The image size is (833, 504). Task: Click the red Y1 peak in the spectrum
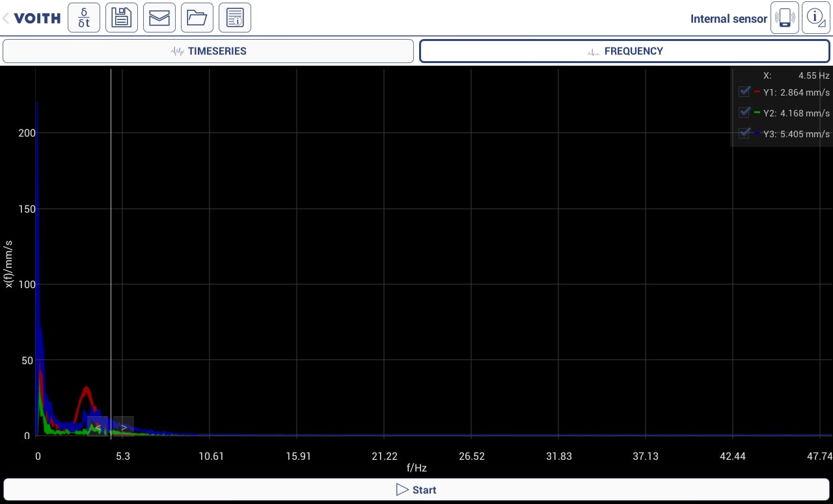pos(87,389)
